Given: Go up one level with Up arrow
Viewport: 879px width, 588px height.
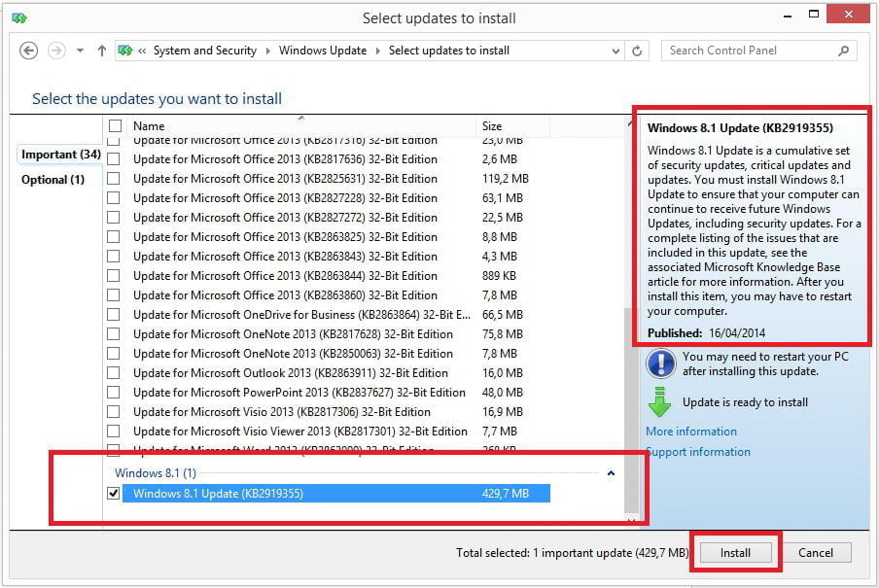Looking at the screenshot, I should 101,51.
